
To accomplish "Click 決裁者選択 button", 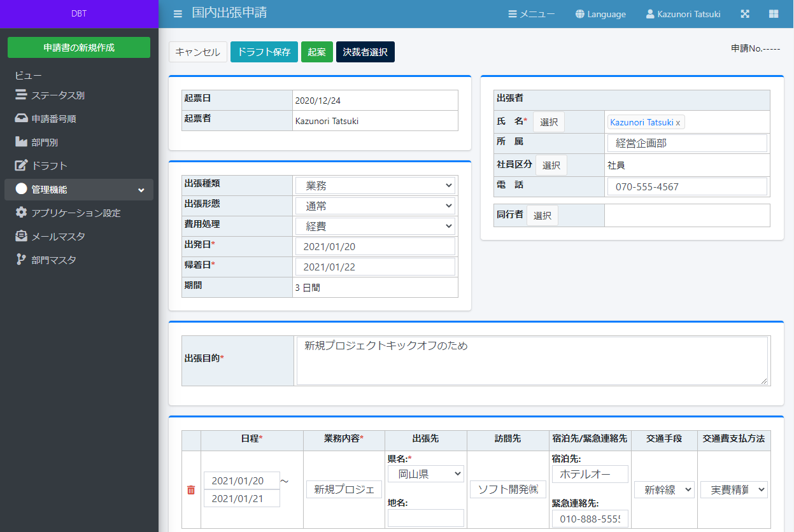I will pyautogui.click(x=365, y=52).
